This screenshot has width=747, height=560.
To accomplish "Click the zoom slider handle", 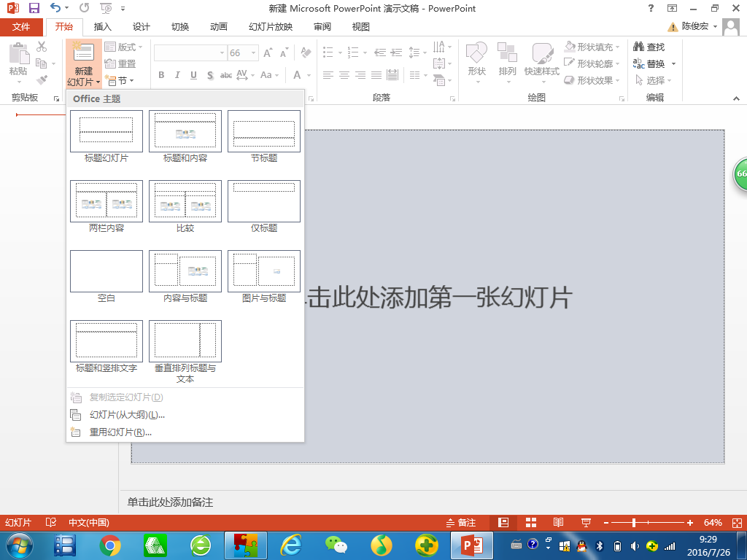I will pyautogui.click(x=634, y=523).
